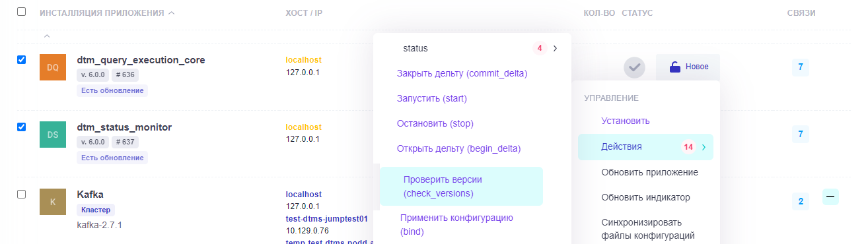Image resolution: width=868 pixels, height=244 pixels.
Task: Click the Кол-во column header
Action: 600,13
